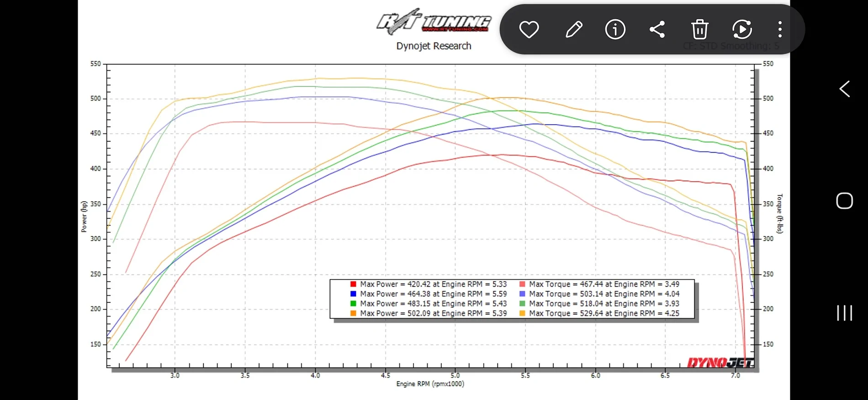This screenshot has height=400, width=868.
Task: Click the green Max Power 483.15 swatch
Action: pos(353,303)
